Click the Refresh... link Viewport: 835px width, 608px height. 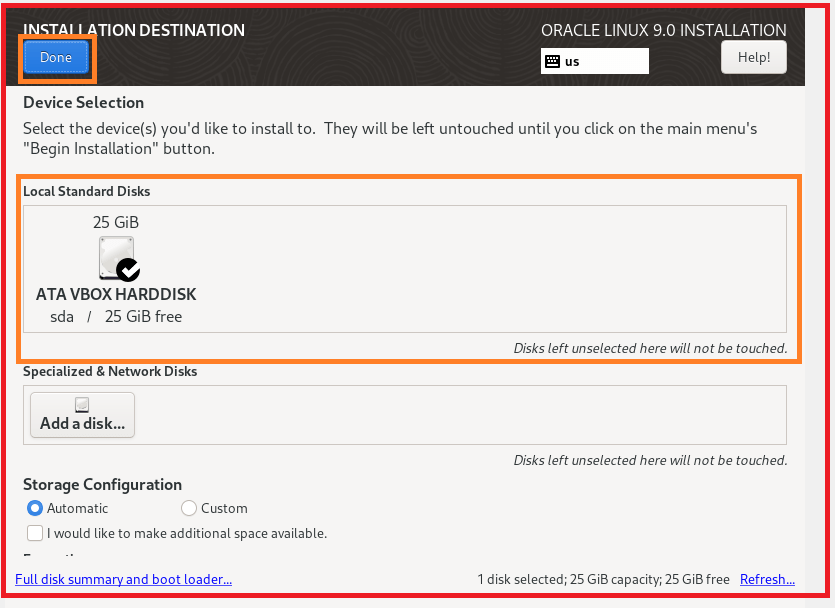click(767, 579)
